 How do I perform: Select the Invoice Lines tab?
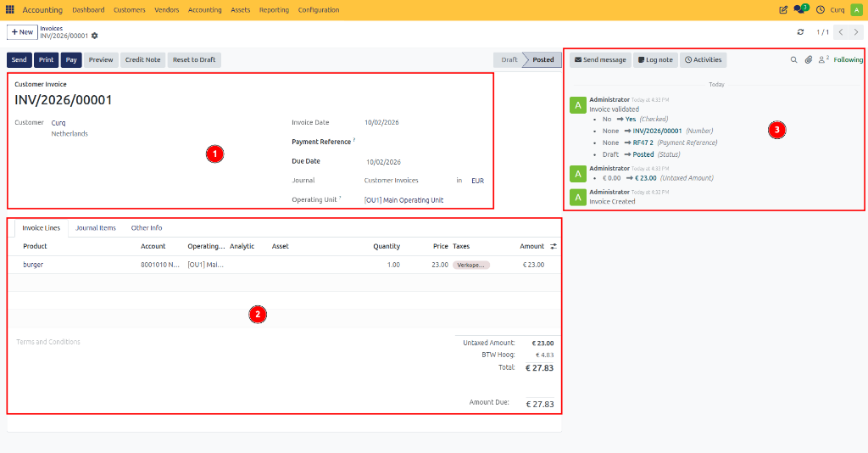[x=41, y=227]
